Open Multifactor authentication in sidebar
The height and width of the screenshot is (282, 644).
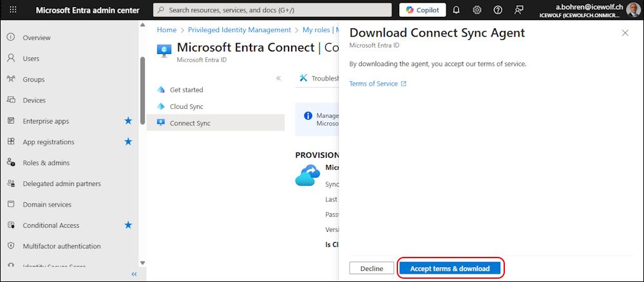[x=62, y=247]
